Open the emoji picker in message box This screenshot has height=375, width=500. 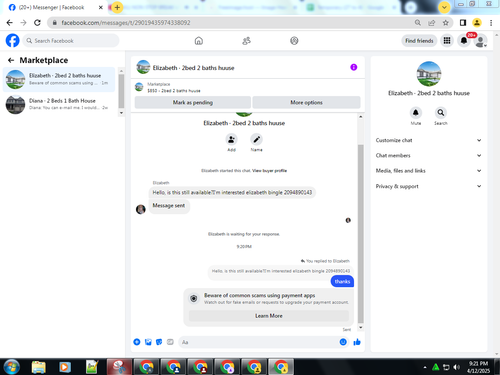tap(343, 342)
